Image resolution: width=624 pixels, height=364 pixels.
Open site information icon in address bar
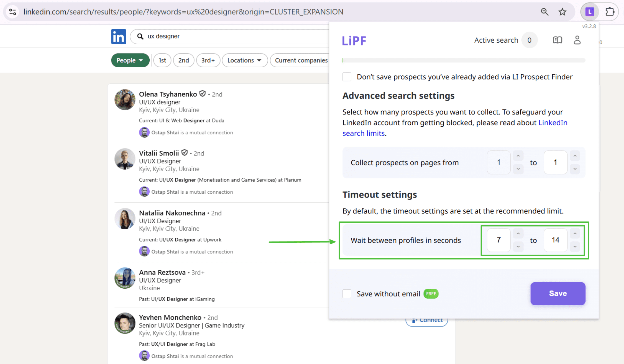coord(12,12)
